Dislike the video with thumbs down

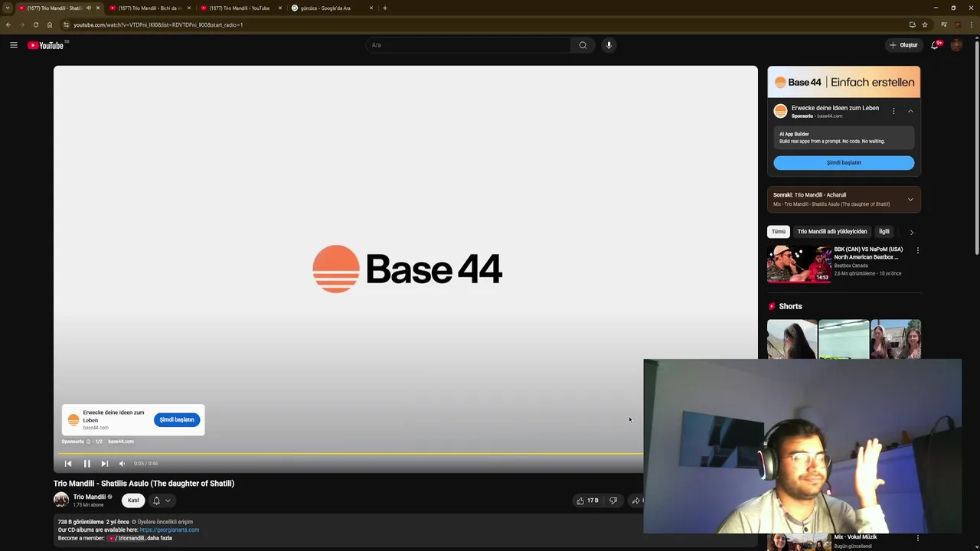tap(613, 500)
